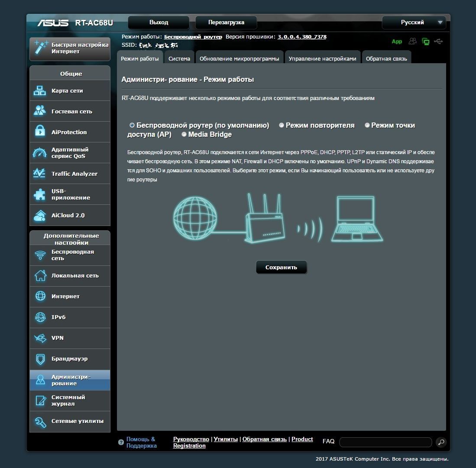The width and height of the screenshot is (476, 468).
Task: Click the FAQ search input field
Action: click(385, 442)
